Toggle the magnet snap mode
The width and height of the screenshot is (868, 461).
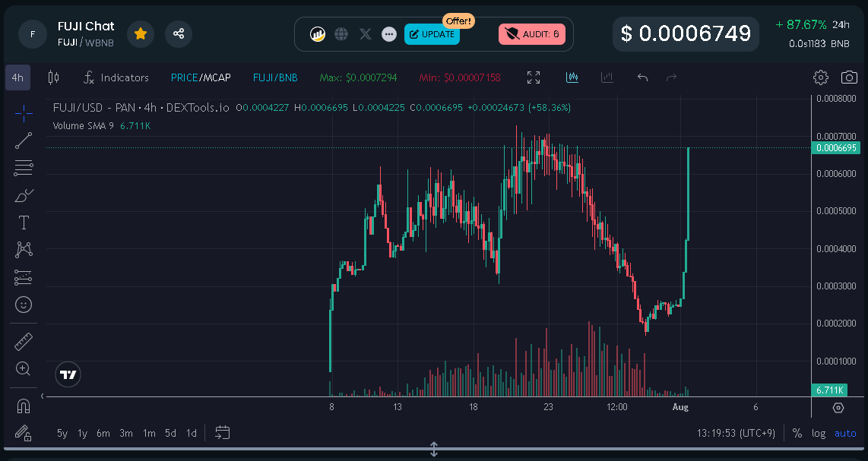click(24, 406)
